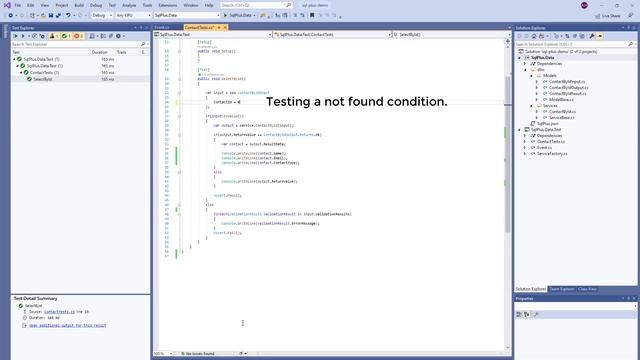Click Run All Tests in Test Explorer
Viewport: 640px width, 360px height.
[x=16, y=36]
